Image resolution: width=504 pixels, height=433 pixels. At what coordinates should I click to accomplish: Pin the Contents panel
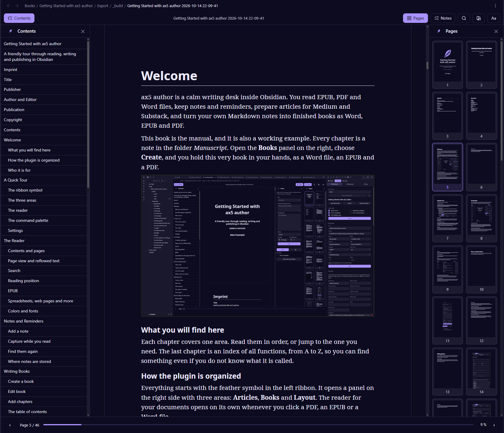11,31
